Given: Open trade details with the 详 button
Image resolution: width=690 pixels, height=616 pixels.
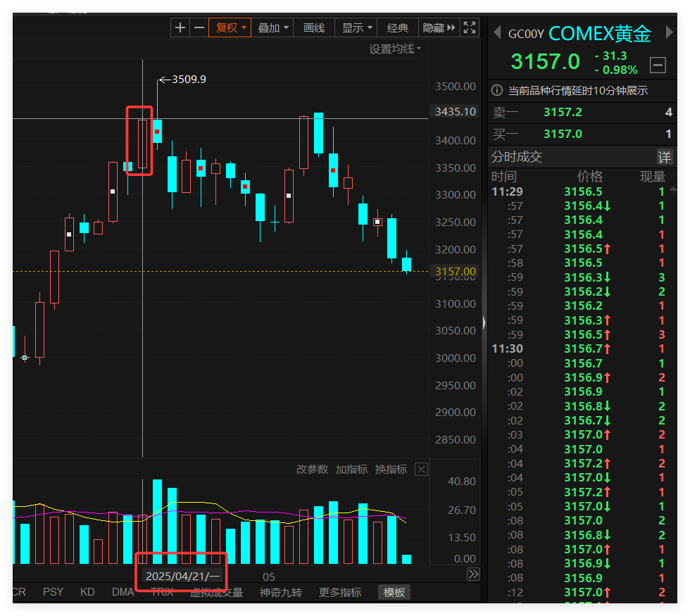Looking at the screenshot, I should pyautogui.click(x=665, y=157).
